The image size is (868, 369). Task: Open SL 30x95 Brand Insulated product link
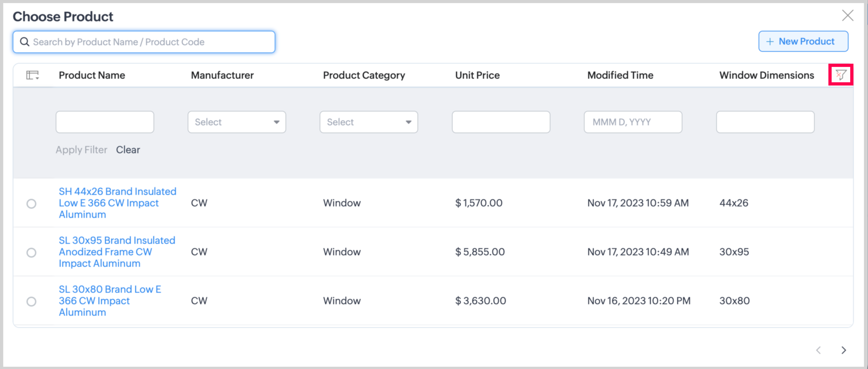click(x=117, y=252)
